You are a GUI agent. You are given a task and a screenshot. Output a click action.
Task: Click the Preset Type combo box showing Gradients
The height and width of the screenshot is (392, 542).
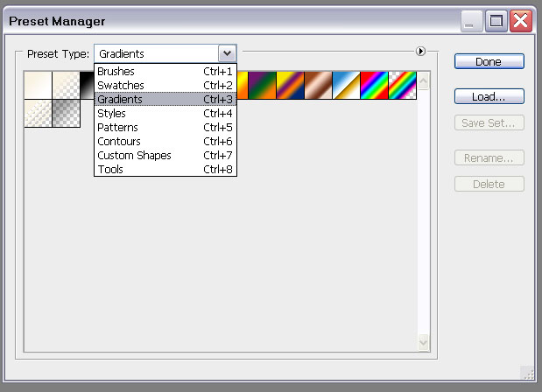tap(165, 53)
